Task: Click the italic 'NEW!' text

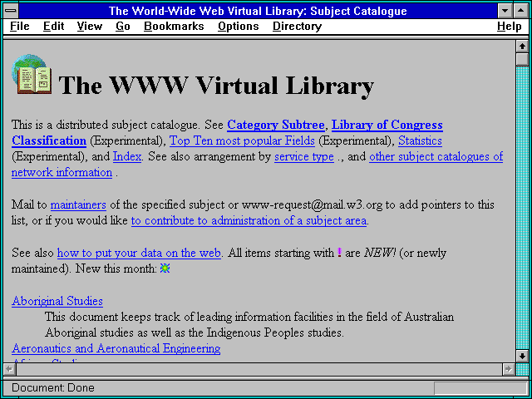Action: (380, 253)
